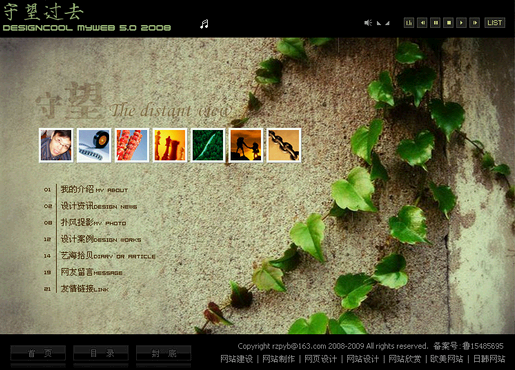The width and height of the screenshot is (515, 370).
Task: Play the background music
Action: pyautogui.click(x=461, y=23)
